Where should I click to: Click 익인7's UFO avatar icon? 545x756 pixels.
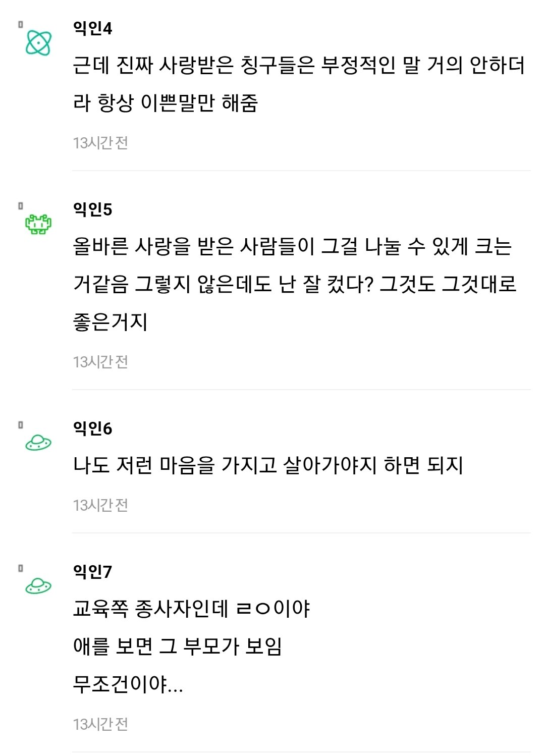(x=38, y=586)
